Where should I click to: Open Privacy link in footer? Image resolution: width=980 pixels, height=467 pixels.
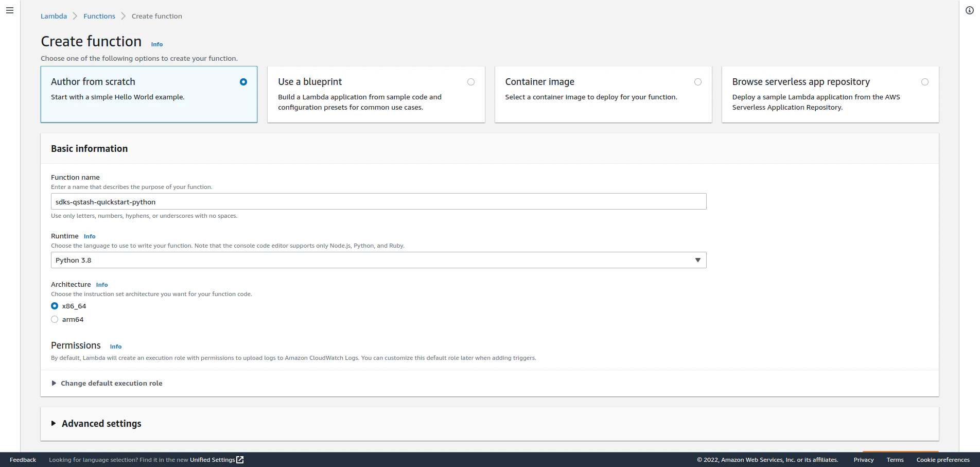click(864, 460)
